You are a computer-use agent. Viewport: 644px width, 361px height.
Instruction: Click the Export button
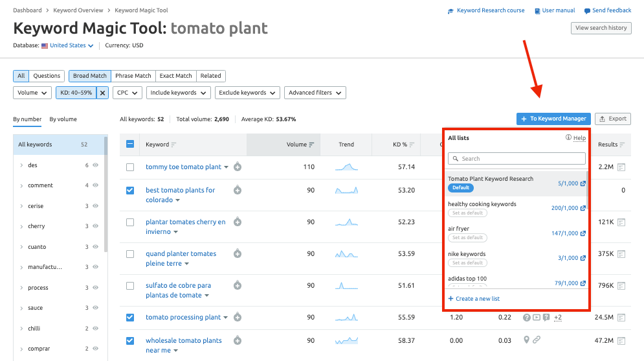pos(613,119)
